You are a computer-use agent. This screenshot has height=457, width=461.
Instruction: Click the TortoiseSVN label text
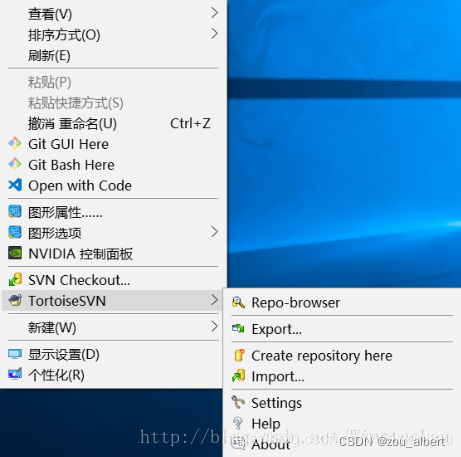coord(67,301)
